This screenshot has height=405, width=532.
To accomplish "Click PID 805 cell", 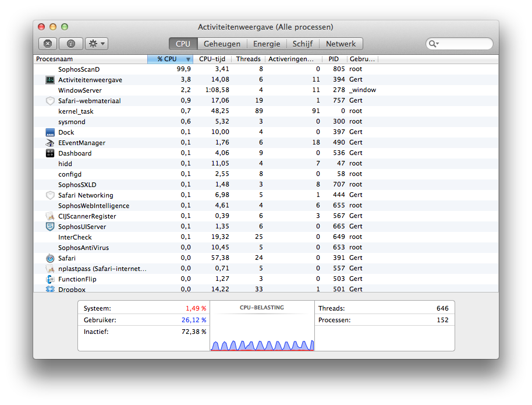I will pyautogui.click(x=339, y=69).
